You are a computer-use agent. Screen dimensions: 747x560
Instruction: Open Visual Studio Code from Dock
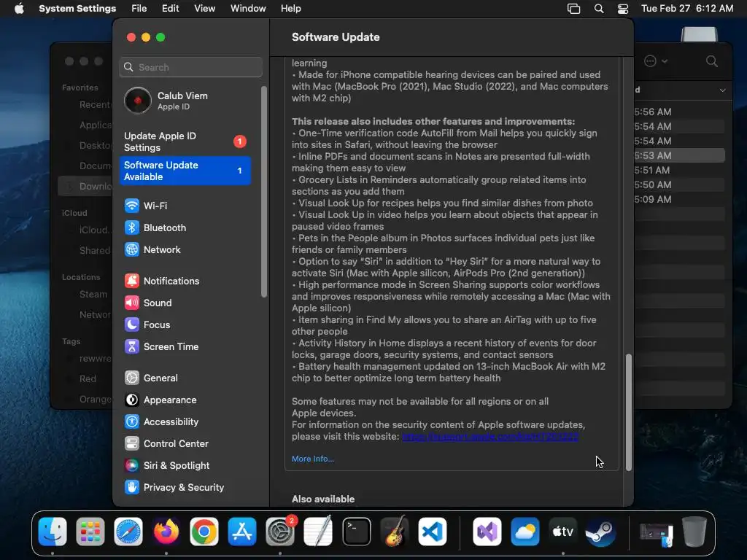tap(433, 532)
